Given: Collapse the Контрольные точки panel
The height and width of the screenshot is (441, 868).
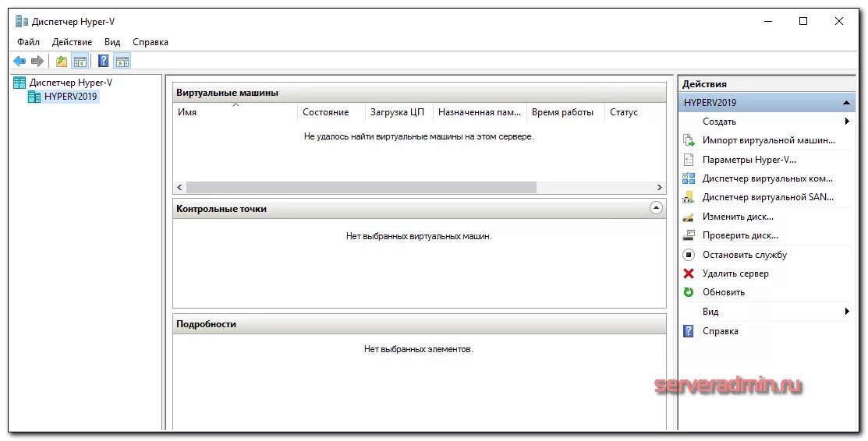Looking at the screenshot, I should pos(656,209).
